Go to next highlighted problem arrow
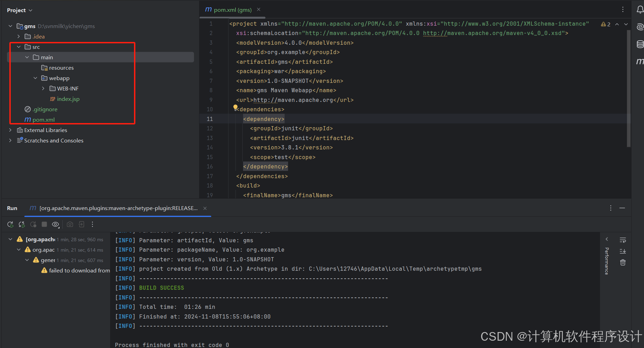644x348 pixels. [626, 24]
